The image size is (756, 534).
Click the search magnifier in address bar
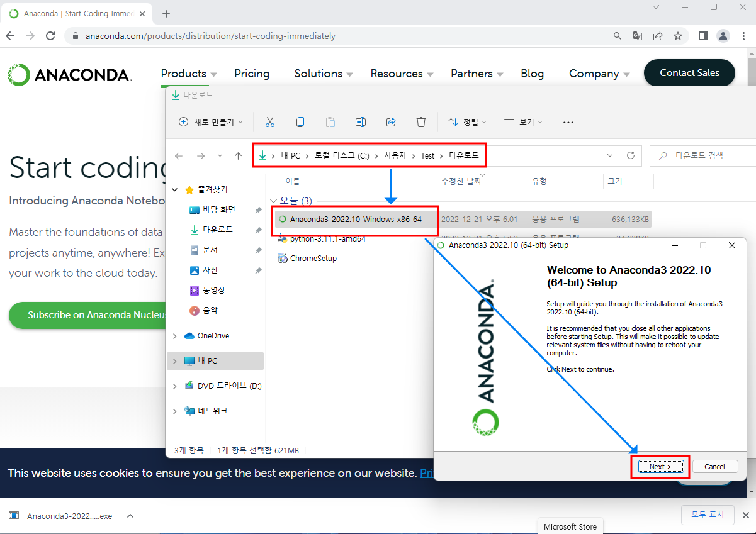coord(618,36)
